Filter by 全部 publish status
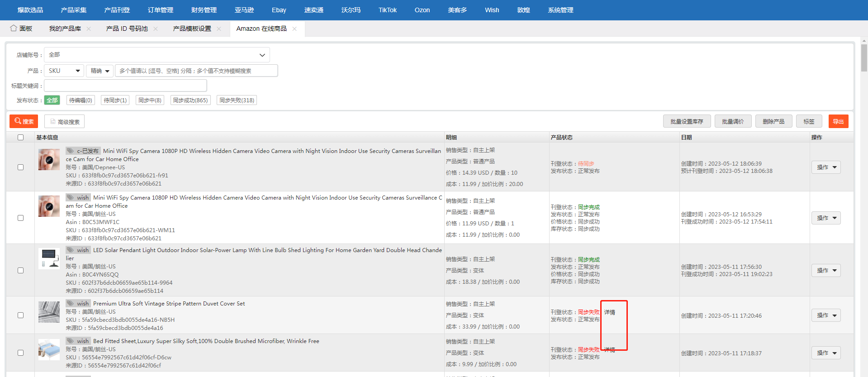 click(x=52, y=100)
